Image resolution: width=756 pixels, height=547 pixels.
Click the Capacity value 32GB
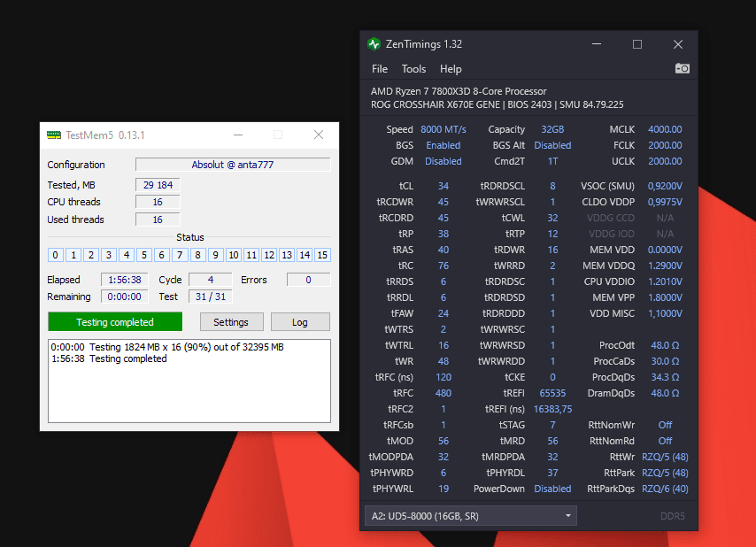[x=552, y=129]
